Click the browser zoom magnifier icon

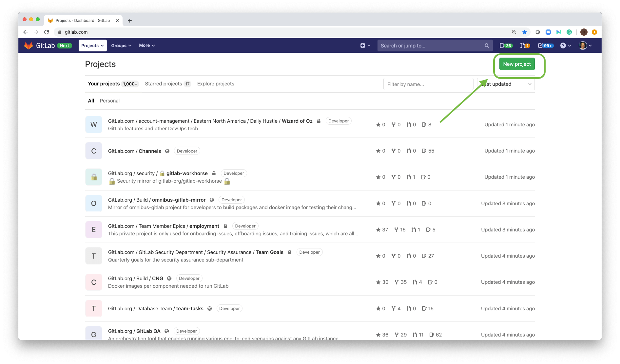[514, 32]
